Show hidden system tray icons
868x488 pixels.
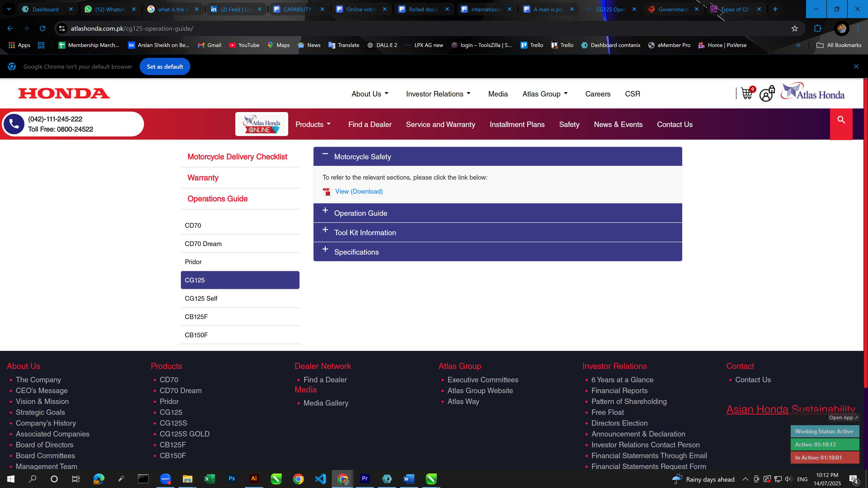pyautogui.click(x=745, y=479)
